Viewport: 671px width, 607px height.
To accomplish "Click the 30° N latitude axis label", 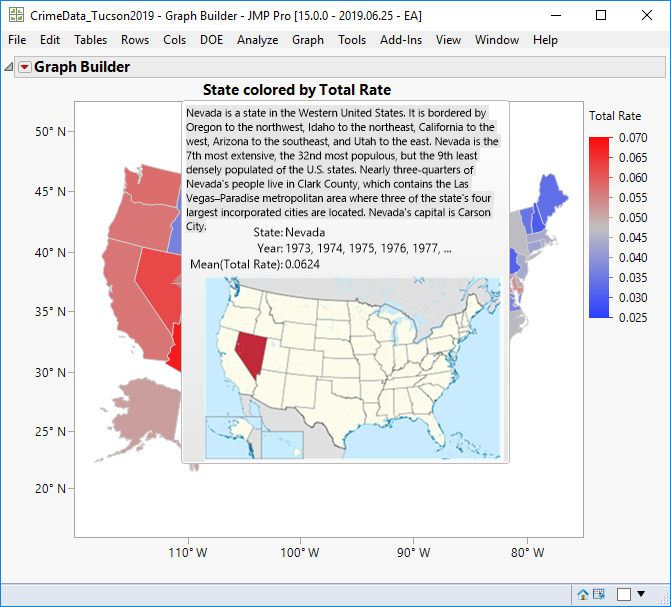I will click(x=50, y=372).
